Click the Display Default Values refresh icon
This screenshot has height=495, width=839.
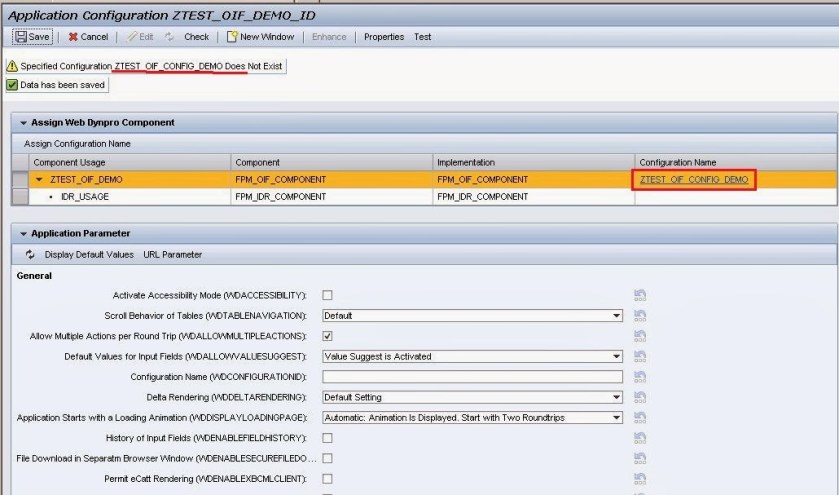coord(31,254)
